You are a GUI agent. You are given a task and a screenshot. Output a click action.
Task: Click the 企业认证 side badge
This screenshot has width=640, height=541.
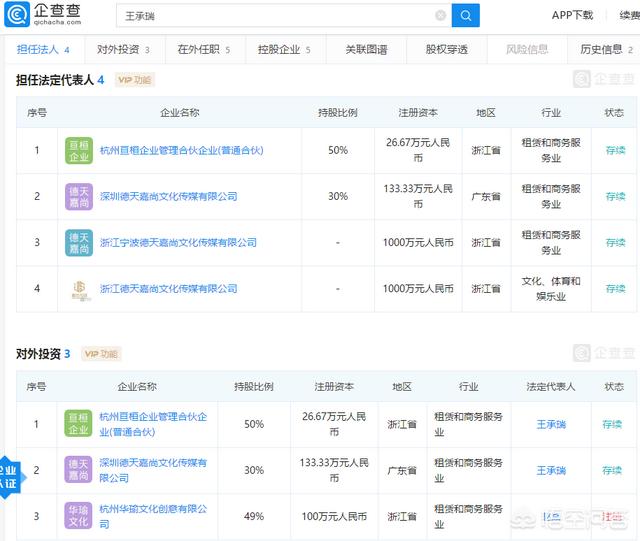pyautogui.click(x=10, y=477)
